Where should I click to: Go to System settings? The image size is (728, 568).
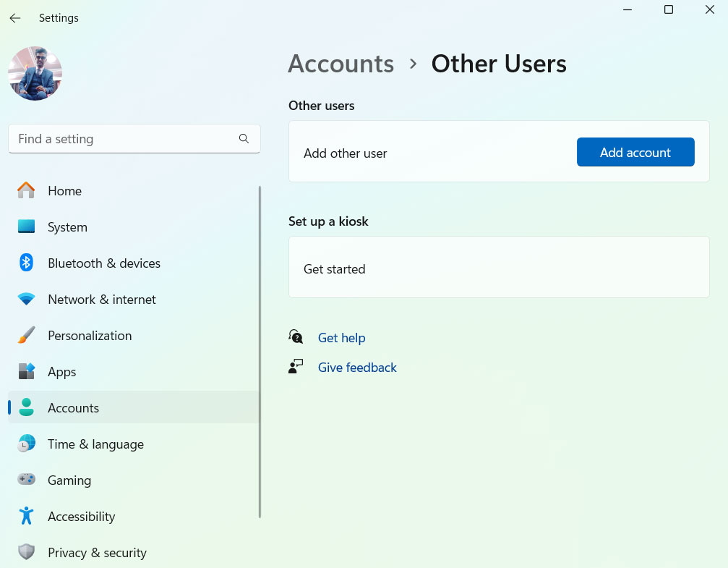point(133,226)
